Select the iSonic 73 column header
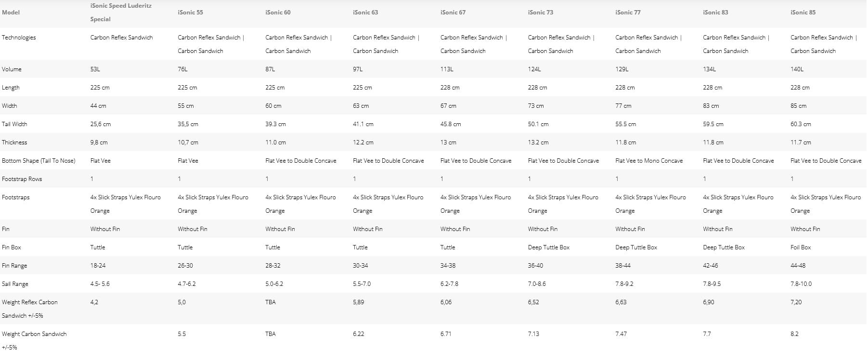 (x=540, y=13)
